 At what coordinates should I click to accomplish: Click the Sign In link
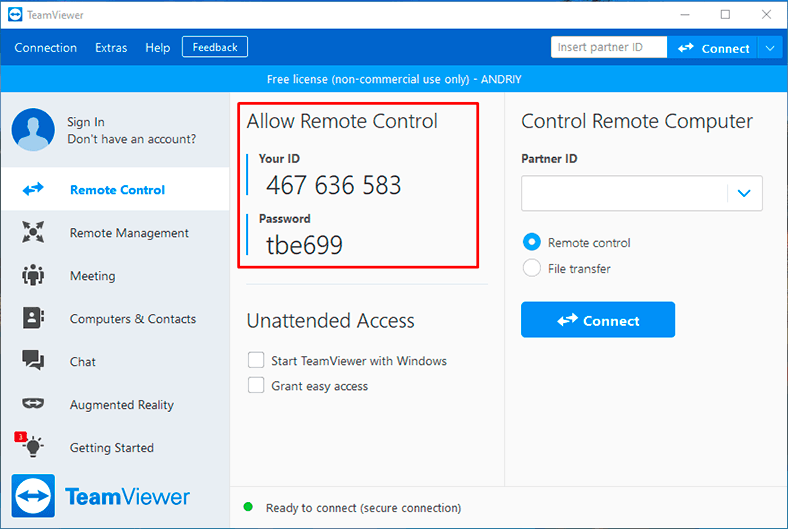[86, 122]
